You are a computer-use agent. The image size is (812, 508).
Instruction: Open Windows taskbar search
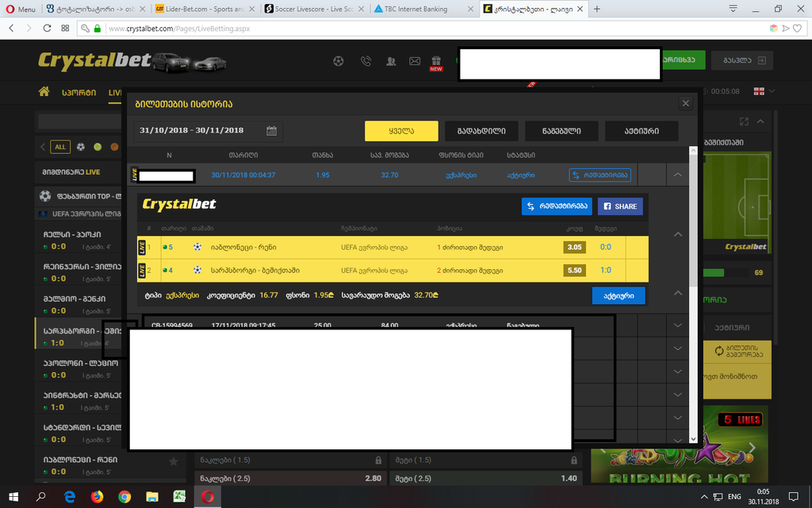(41, 497)
